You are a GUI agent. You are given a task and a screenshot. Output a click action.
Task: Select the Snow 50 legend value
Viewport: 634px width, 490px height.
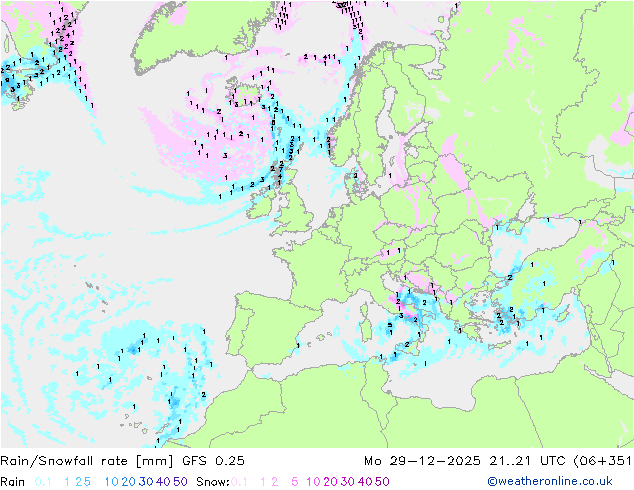pos(382,482)
